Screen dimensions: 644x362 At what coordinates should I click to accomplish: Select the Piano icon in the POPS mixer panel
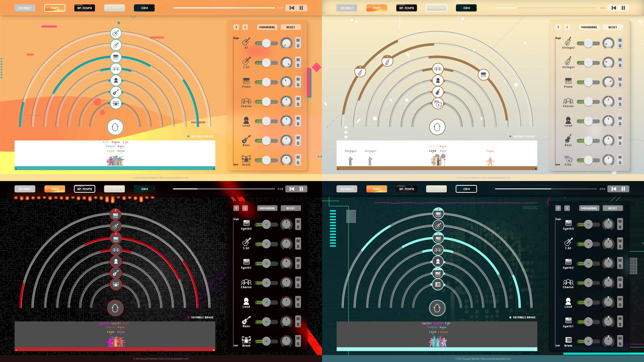click(246, 80)
